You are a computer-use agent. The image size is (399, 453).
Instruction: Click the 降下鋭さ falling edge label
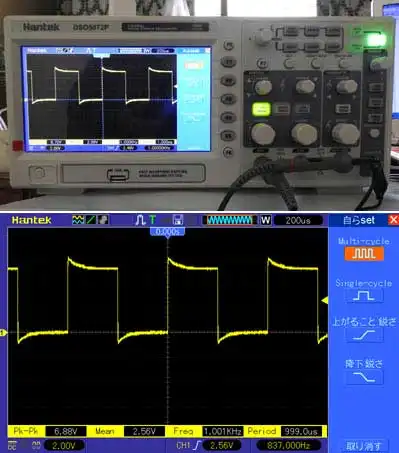[x=364, y=364]
